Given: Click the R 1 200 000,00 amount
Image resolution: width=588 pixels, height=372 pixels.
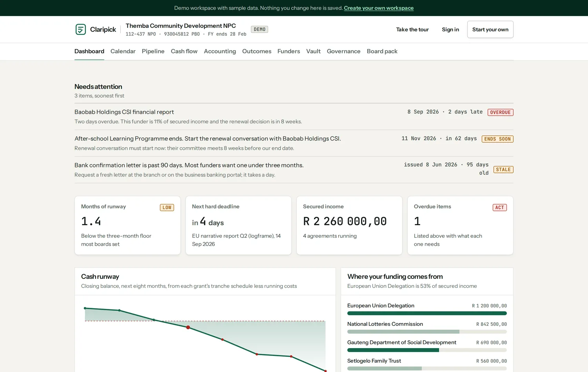Looking at the screenshot, I should pyautogui.click(x=489, y=306).
